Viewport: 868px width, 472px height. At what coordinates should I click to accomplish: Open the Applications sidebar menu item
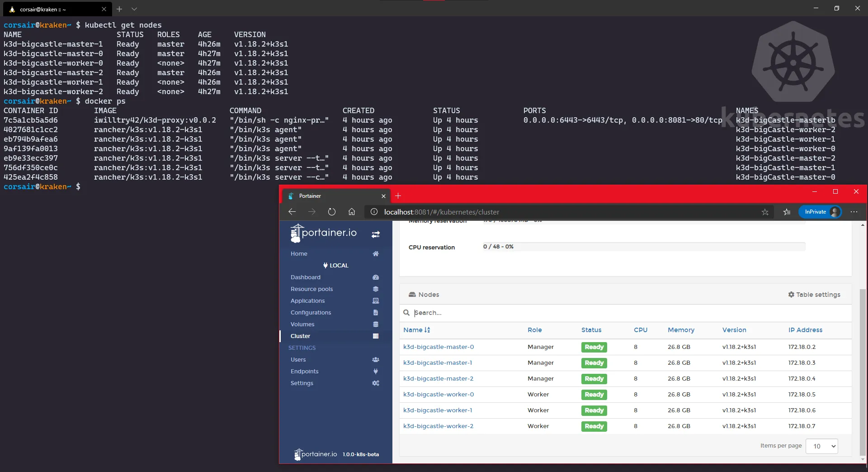tap(307, 301)
